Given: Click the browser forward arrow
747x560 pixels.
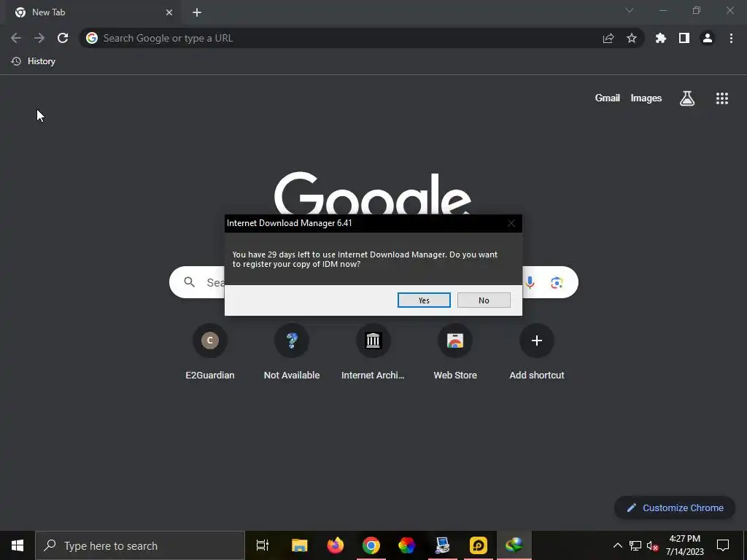Looking at the screenshot, I should click(x=39, y=38).
